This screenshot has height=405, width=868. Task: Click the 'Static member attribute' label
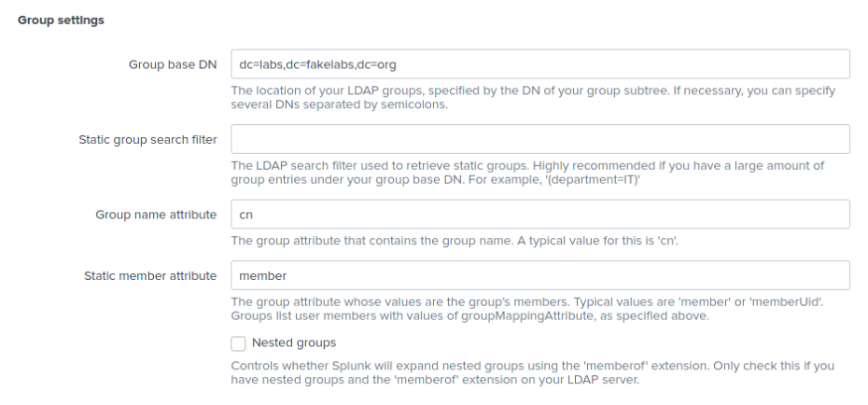coord(149,275)
